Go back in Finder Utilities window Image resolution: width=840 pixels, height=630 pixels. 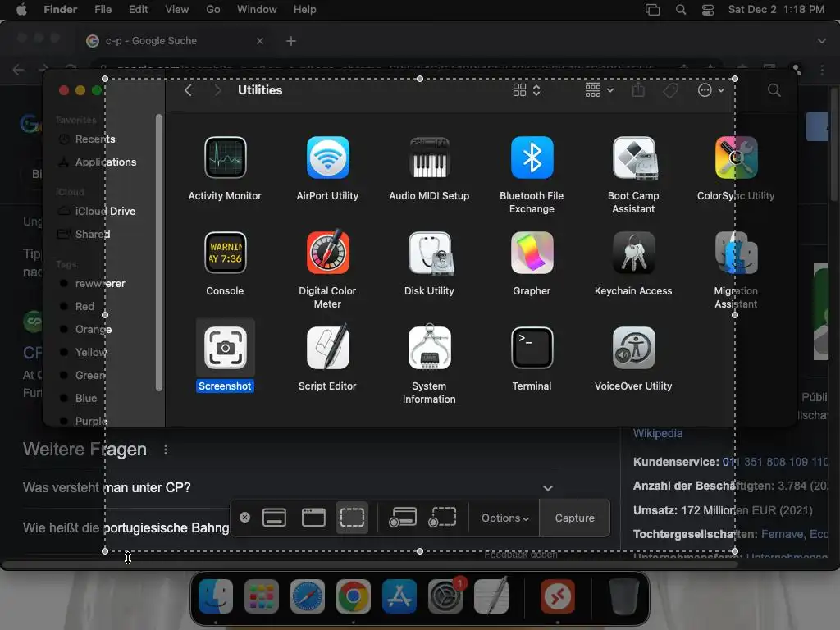pyautogui.click(x=188, y=90)
